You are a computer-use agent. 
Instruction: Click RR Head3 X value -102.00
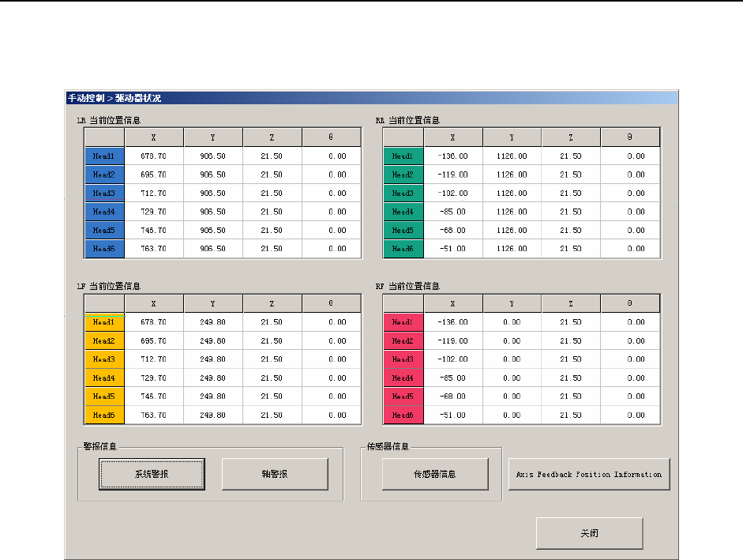click(x=453, y=193)
